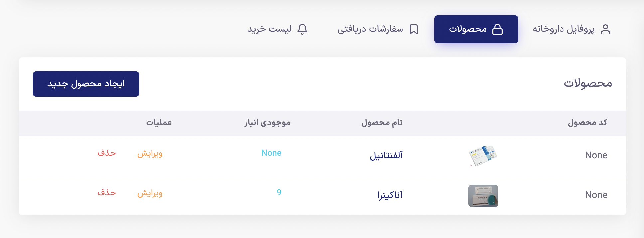This screenshot has height=238, width=644.
Task: Click the bookmark icon beside سفارشات دریافتی
Action: click(x=413, y=29)
